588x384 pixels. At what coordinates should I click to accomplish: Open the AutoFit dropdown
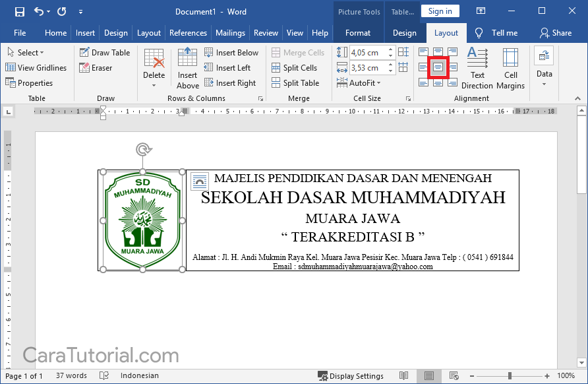(x=359, y=83)
